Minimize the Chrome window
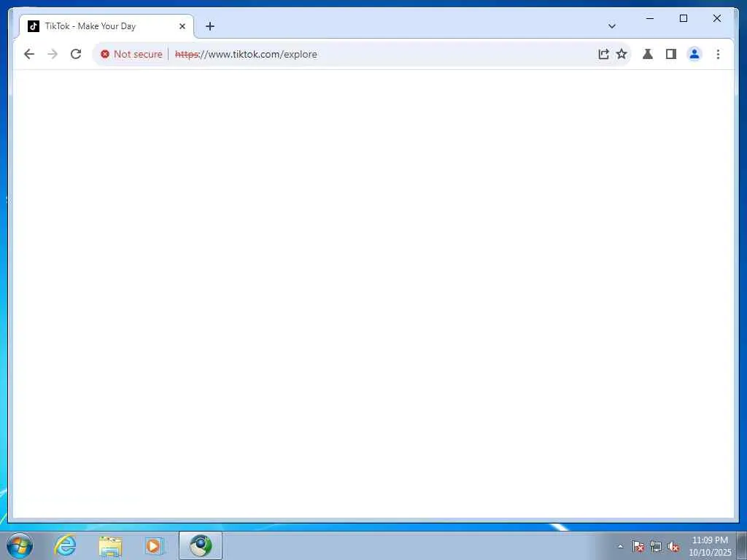 tap(650, 18)
